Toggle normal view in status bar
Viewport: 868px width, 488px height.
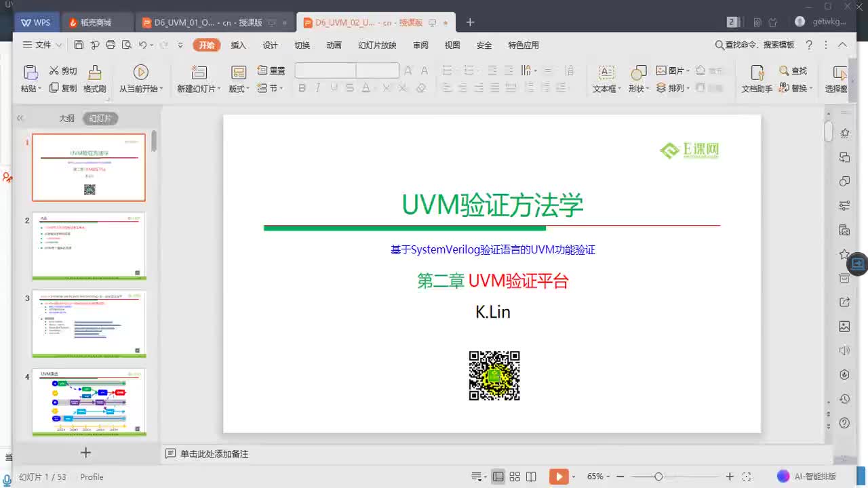click(x=498, y=476)
